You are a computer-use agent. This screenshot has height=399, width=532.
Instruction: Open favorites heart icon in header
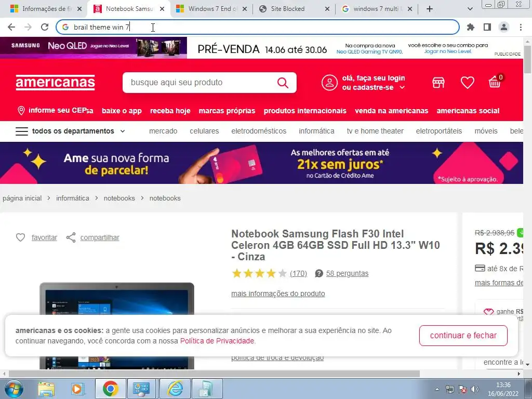coord(467,83)
